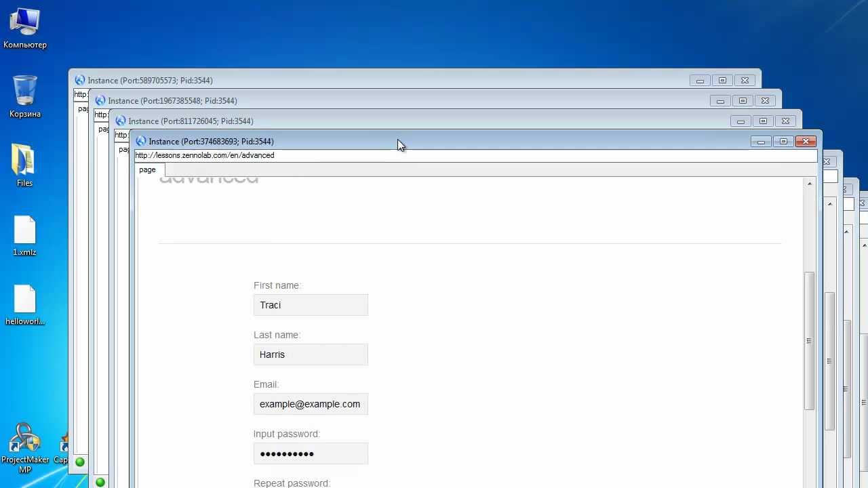Click the green status indicator at bottom of Port:1967385548 window
Viewport: 868px width, 488px height.
click(100, 483)
